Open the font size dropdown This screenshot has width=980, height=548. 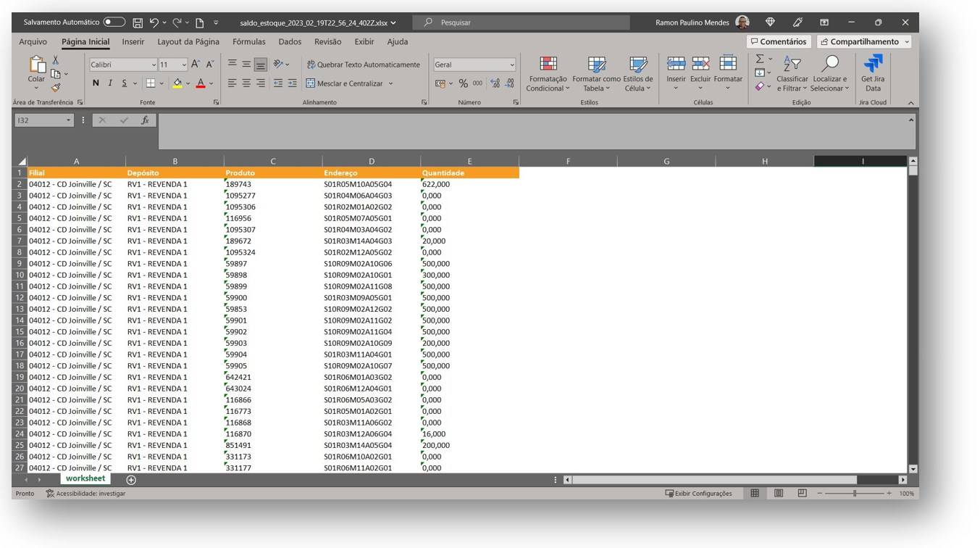pos(185,65)
